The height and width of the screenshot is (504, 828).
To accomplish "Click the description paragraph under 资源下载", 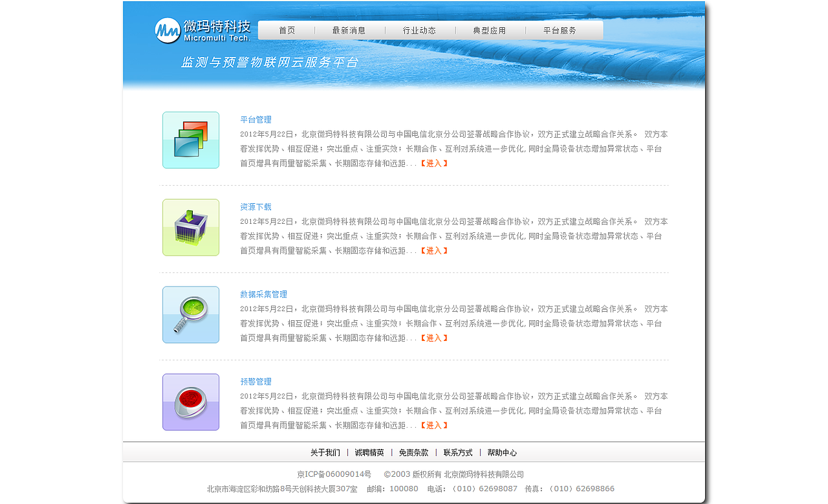I will (x=454, y=236).
